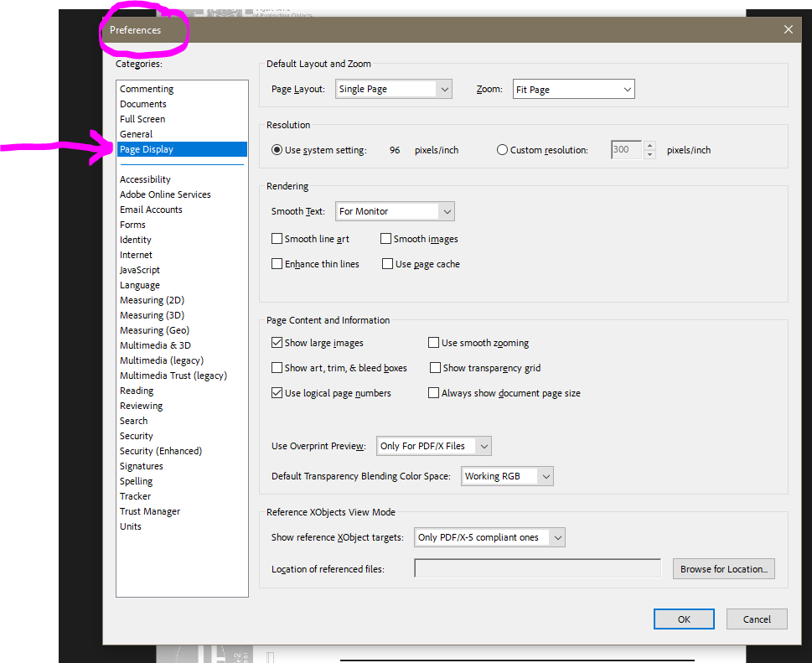Viewport: 812px width, 663px height.
Task: Cancel the Preferences dialog
Action: [x=757, y=619]
